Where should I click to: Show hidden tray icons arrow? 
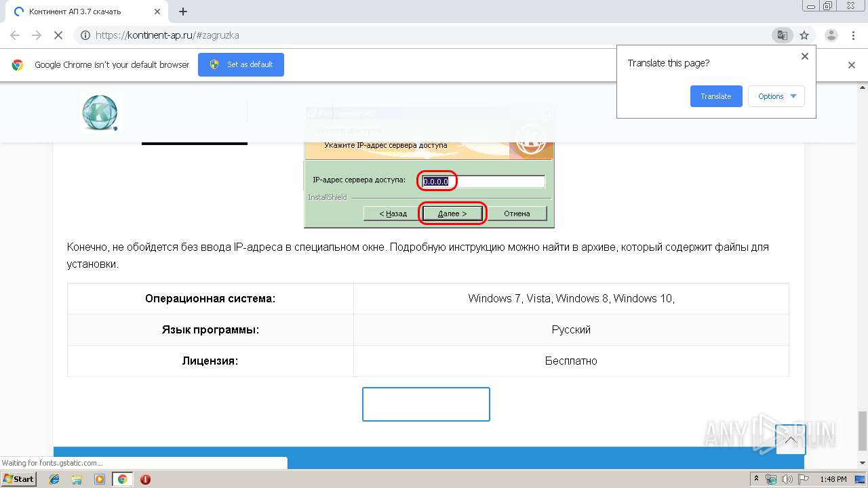pyautogui.click(x=757, y=479)
